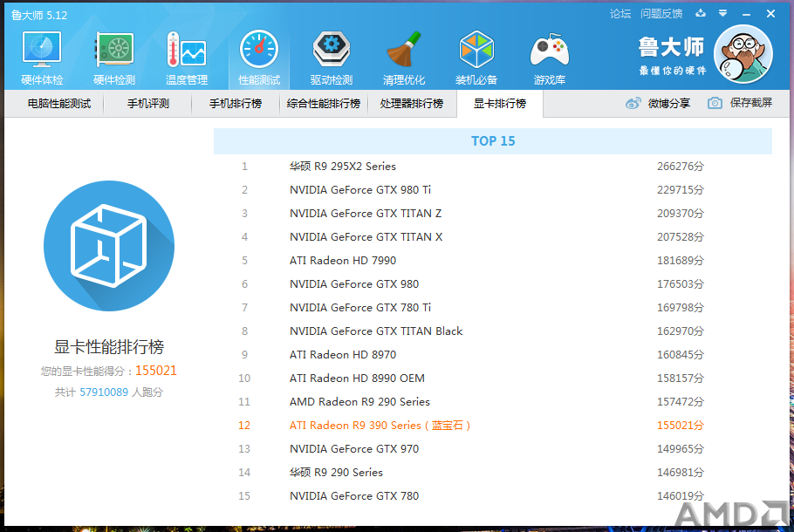Image resolution: width=794 pixels, height=532 pixels.
Task: Open the 清理优化 broom cleanup icon
Action: pyautogui.click(x=404, y=58)
